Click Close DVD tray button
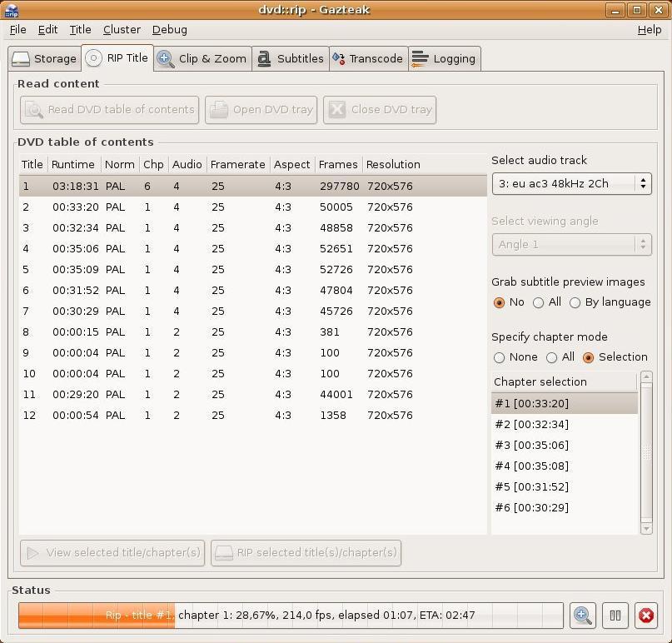The height and width of the screenshot is (643, 672). coord(380,110)
